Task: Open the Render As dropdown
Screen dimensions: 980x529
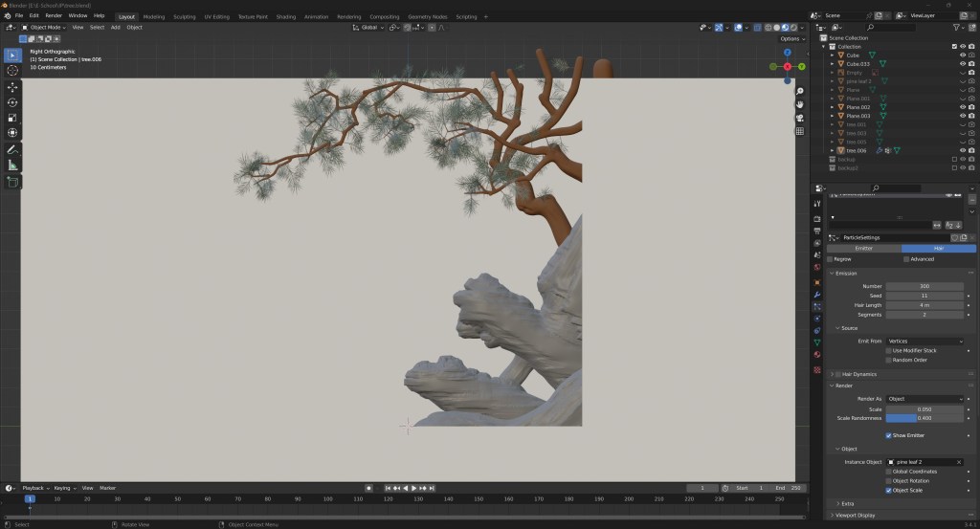Action: (924, 398)
